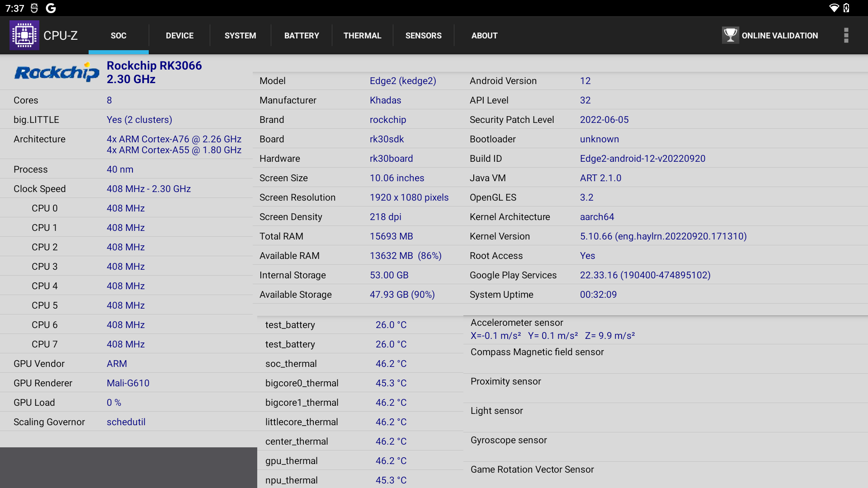Tap the storage icon next to the clock
Screen dimensions: 868x488
[34, 8]
